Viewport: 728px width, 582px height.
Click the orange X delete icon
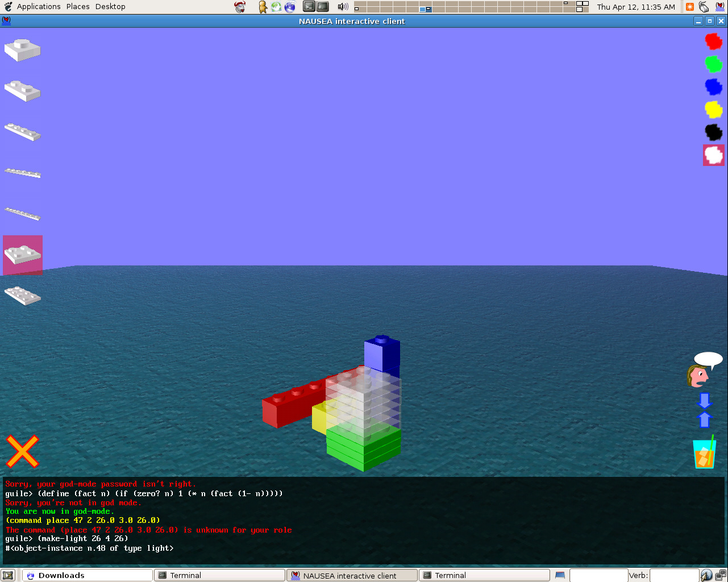tap(22, 451)
